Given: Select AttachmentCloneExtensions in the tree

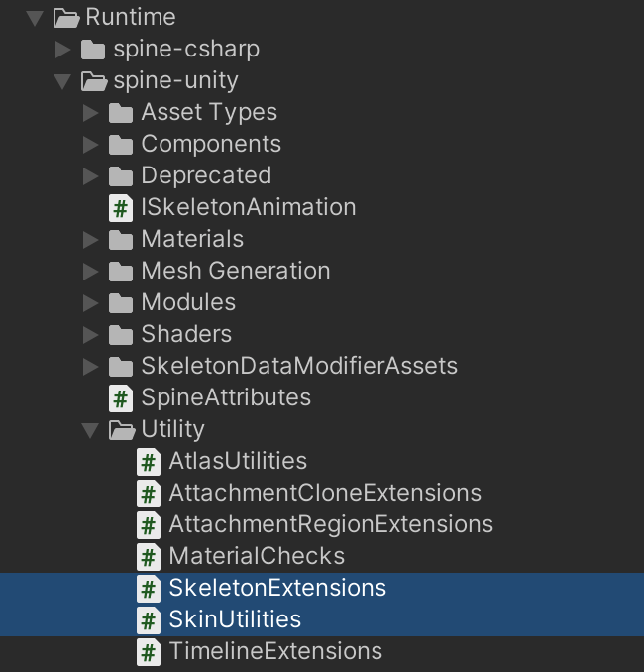Looking at the screenshot, I should [x=325, y=494].
